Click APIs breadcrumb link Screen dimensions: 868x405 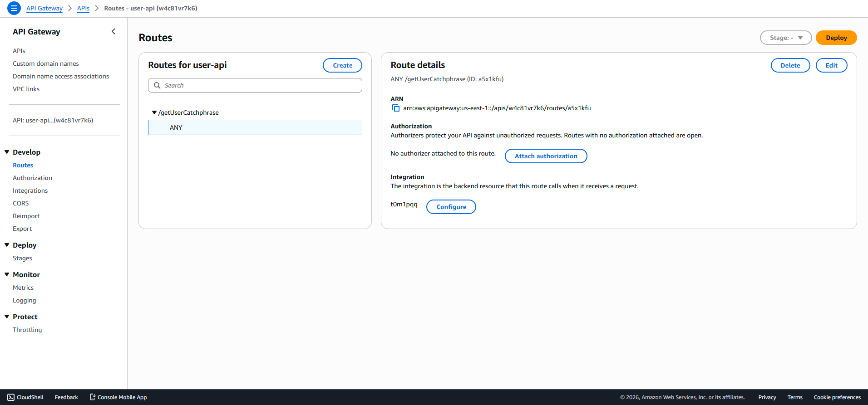click(83, 8)
